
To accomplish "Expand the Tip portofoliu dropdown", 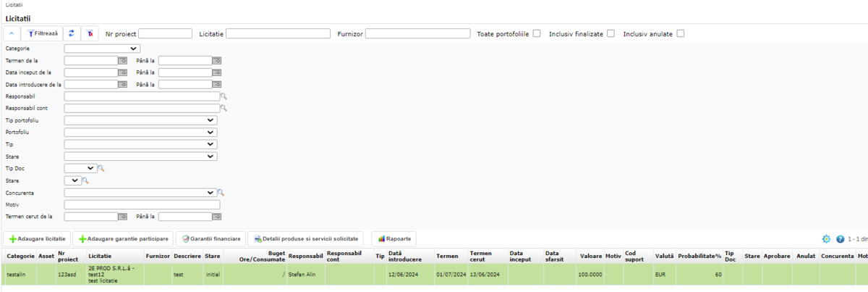I will pos(140,120).
